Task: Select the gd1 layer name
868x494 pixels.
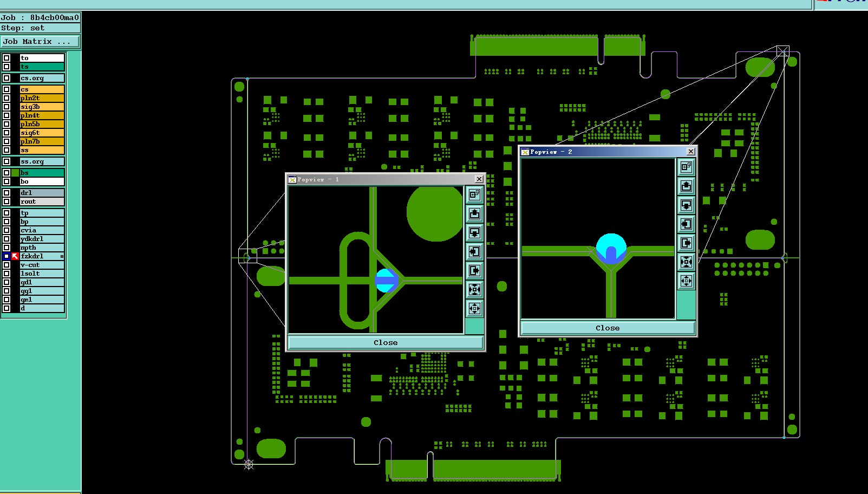Action: coord(42,282)
